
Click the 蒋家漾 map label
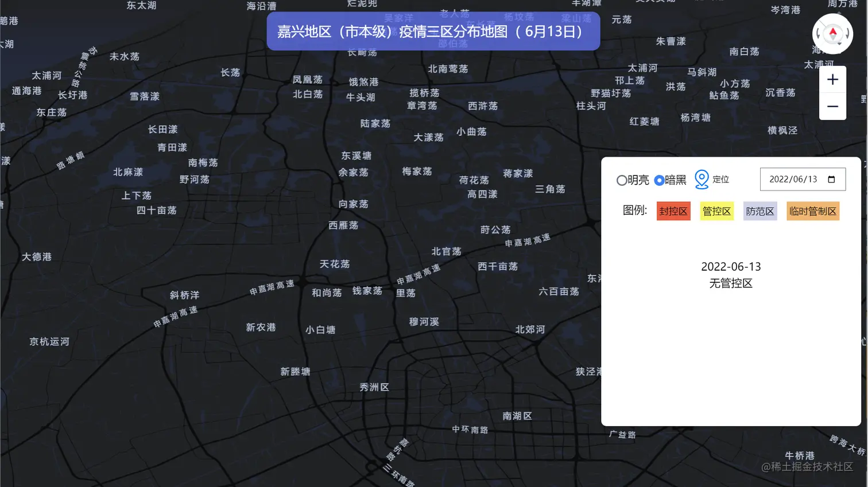518,173
